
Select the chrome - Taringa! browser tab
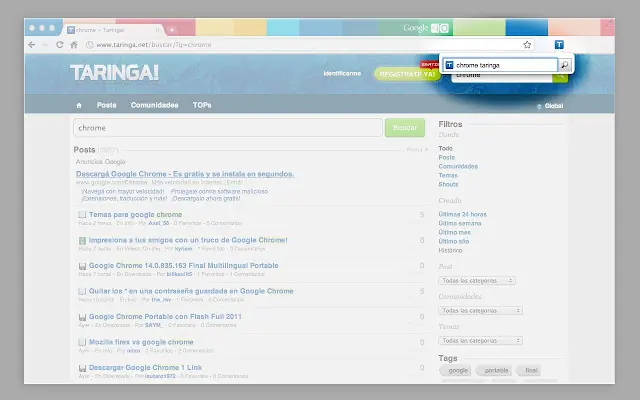[x=113, y=30]
